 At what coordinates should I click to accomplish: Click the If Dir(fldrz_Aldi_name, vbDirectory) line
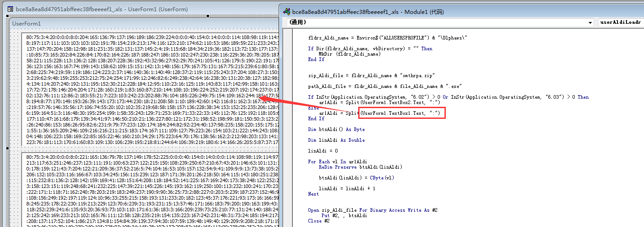(370, 48)
